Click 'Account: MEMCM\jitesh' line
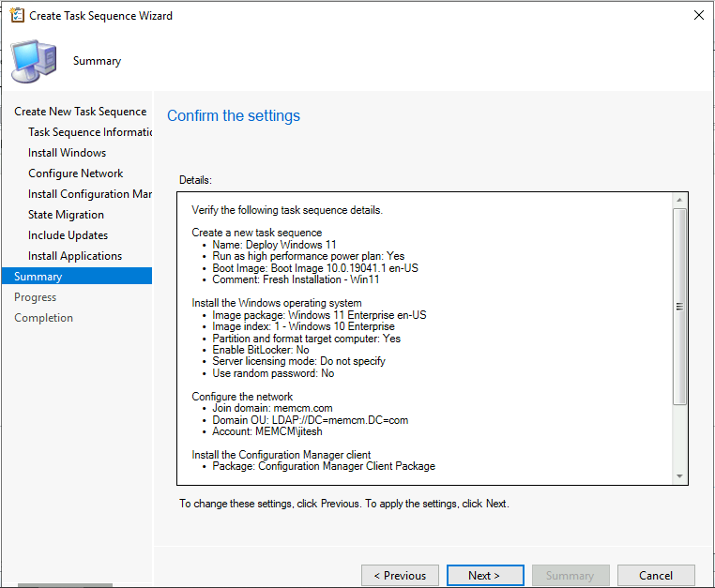Screen dimensions: 715x588 pyautogui.click(x=267, y=431)
